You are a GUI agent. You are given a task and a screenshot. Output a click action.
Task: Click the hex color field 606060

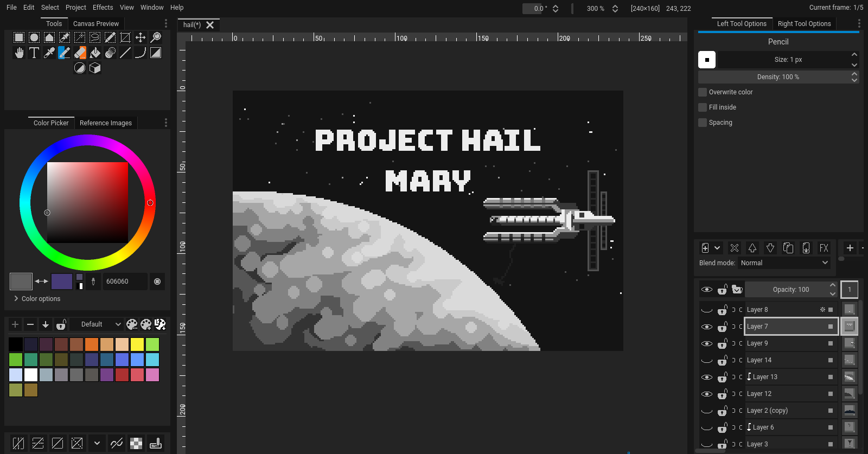point(125,282)
